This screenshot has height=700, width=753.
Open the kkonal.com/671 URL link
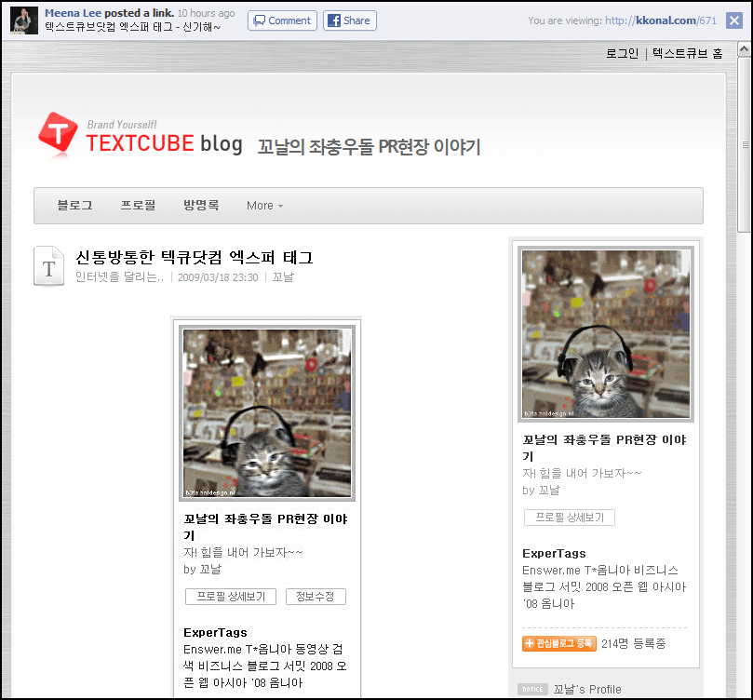click(x=661, y=20)
